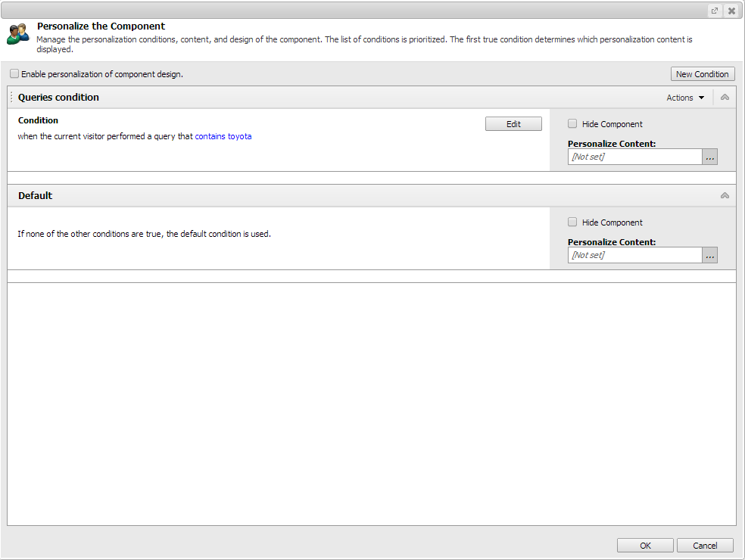Screen dimensions: 745x560
Task: Open the Actions dropdown menu
Action: point(684,97)
